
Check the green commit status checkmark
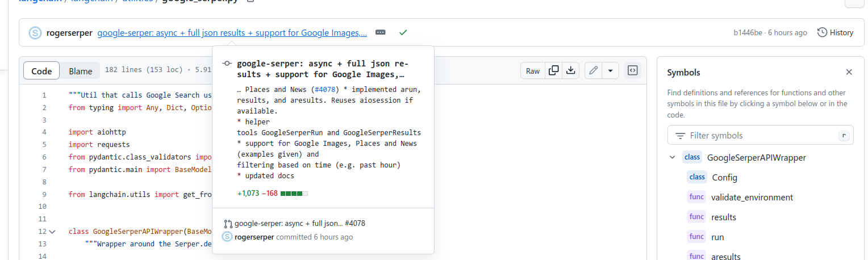403,33
